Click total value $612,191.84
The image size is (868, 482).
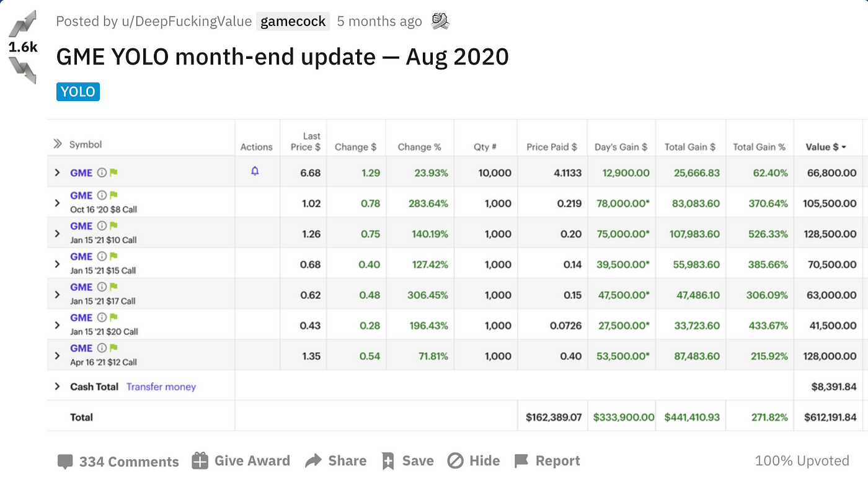pos(830,417)
